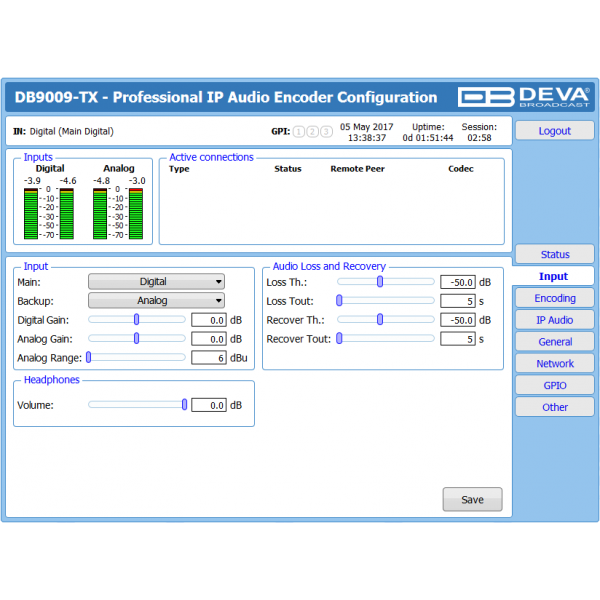
Task: Click the Digital level reading -4.6
Action: click(68, 181)
